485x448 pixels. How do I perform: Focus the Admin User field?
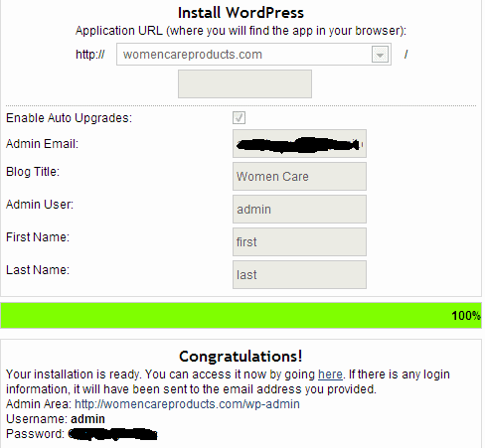point(299,209)
